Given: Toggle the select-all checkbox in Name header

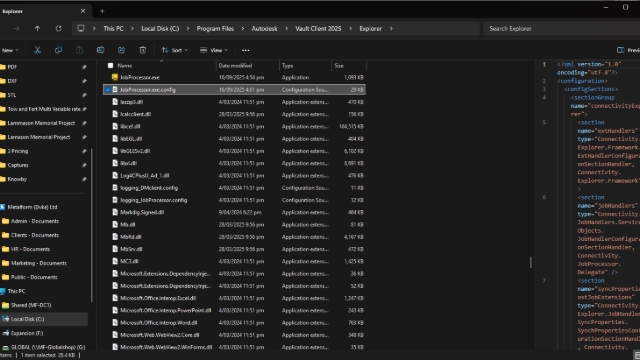Looking at the screenshot, I should [x=110, y=65].
